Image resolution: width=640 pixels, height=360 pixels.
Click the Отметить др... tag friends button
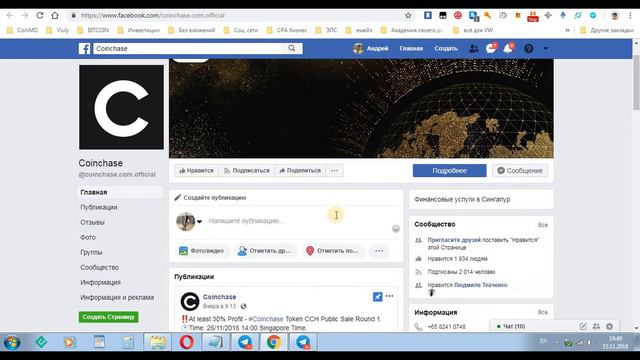pyautogui.click(x=265, y=251)
